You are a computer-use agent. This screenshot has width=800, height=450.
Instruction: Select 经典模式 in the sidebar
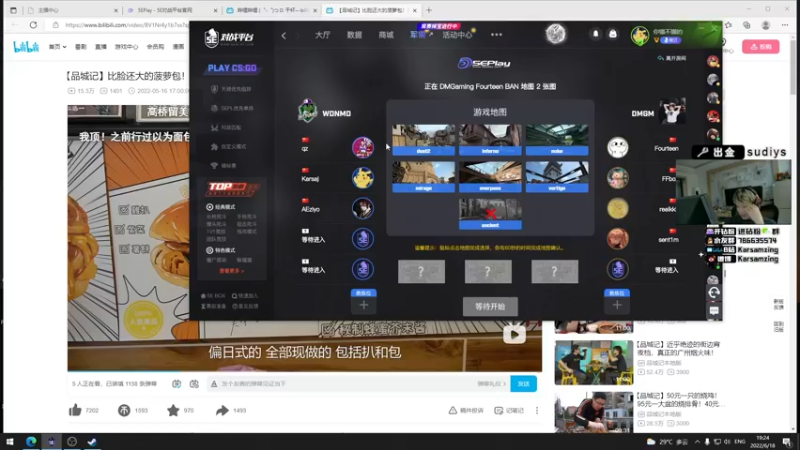tap(221, 207)
